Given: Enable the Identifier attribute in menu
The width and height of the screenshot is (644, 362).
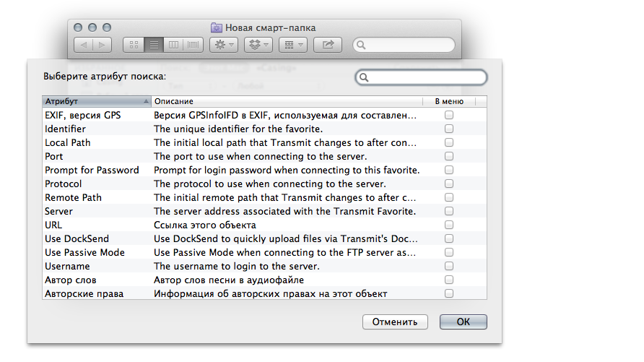Looking at the screenshot, I should click(x=449, y=129).
